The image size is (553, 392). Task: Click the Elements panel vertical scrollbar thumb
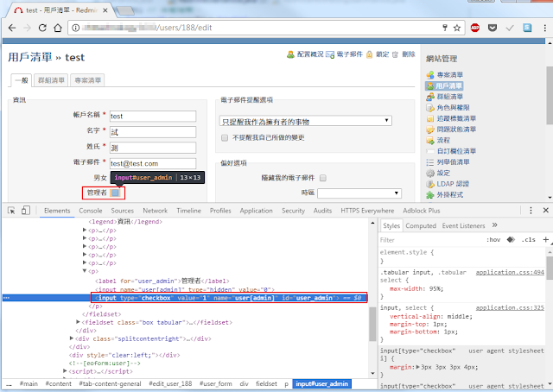pyautogui.click(x=372, y=324)
